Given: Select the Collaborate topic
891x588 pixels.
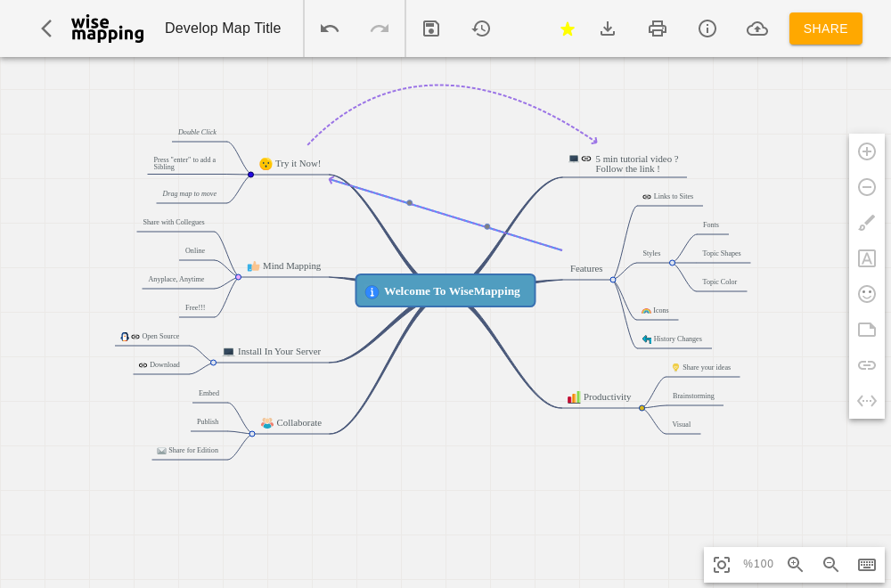Looking at the screenshot, I should [291, 423].
